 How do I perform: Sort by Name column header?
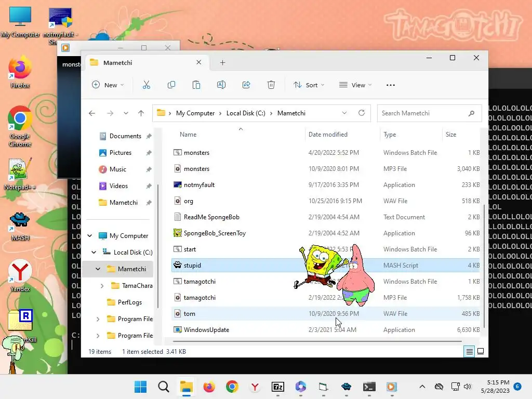[x=188, y=135]
